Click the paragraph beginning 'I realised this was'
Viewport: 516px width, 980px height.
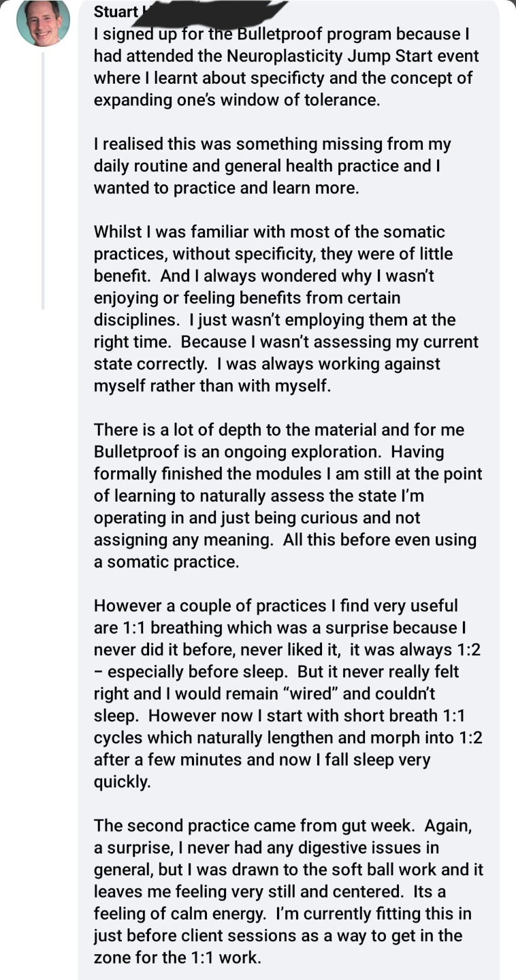pos(272,166)
